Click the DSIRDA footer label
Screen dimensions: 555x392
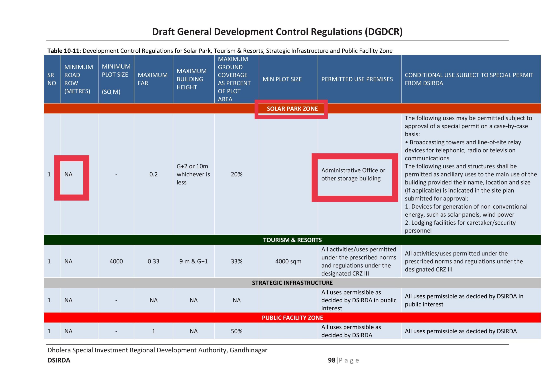tap(59, 360)
